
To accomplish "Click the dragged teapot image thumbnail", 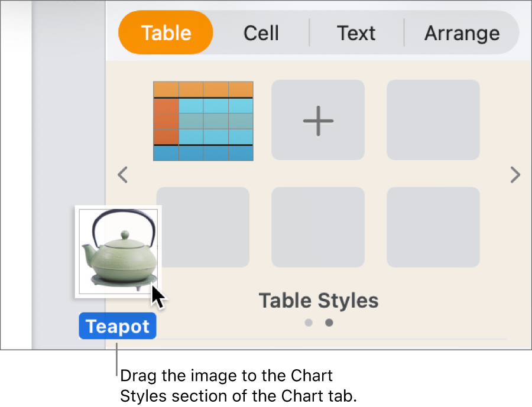I will (x=117, y=250).
